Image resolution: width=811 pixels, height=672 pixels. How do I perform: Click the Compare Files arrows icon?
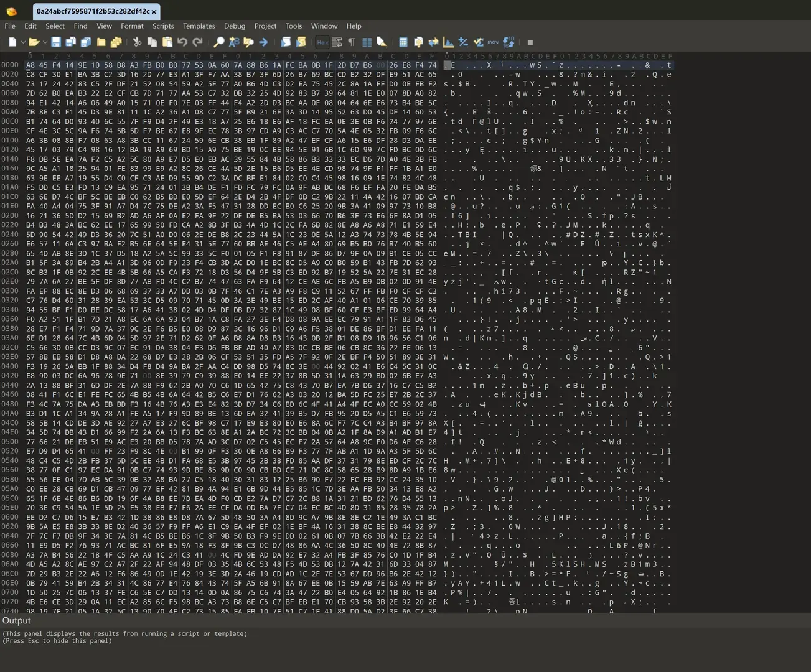pyautogui.click(x=433, y=42)
